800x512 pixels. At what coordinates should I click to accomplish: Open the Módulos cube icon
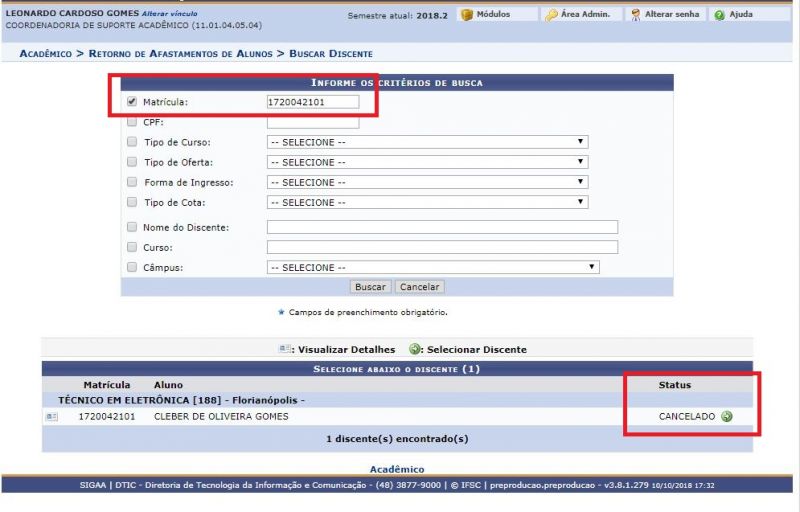(466, 15)
